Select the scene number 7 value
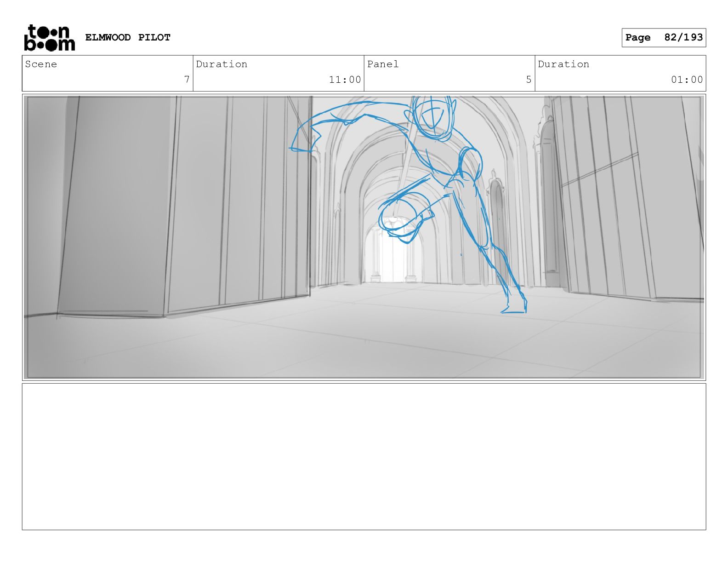This screenshot has width=728, height=563. 187,80
